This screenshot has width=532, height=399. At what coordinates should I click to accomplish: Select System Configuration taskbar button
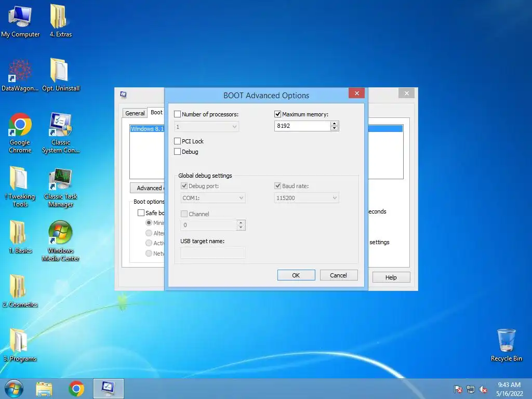point(109,389)
